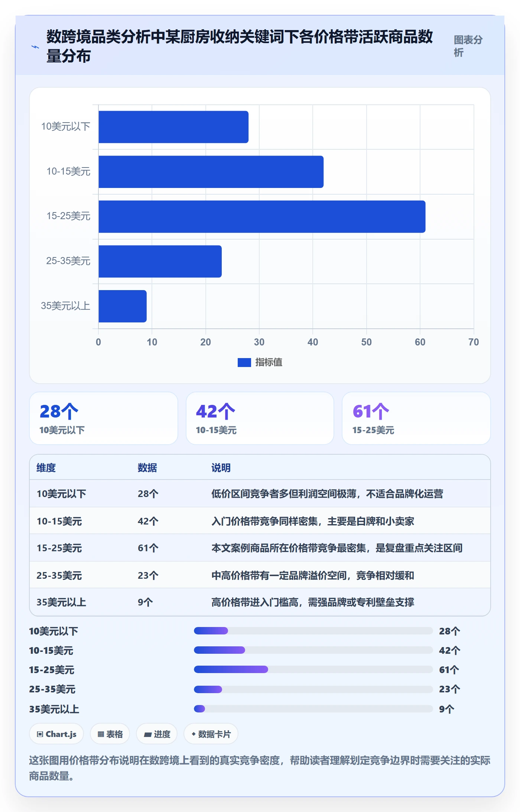Click the 维度 column header
The image size is (520, 812).
pos(46,468)
